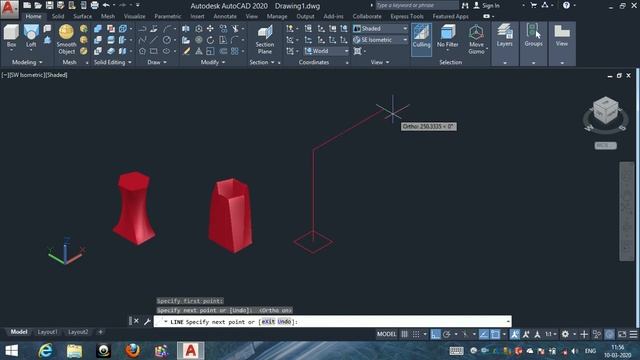This screenshot has width=640, height=360.
Task: Click the help question mark icon
Action: pos(566,5)
